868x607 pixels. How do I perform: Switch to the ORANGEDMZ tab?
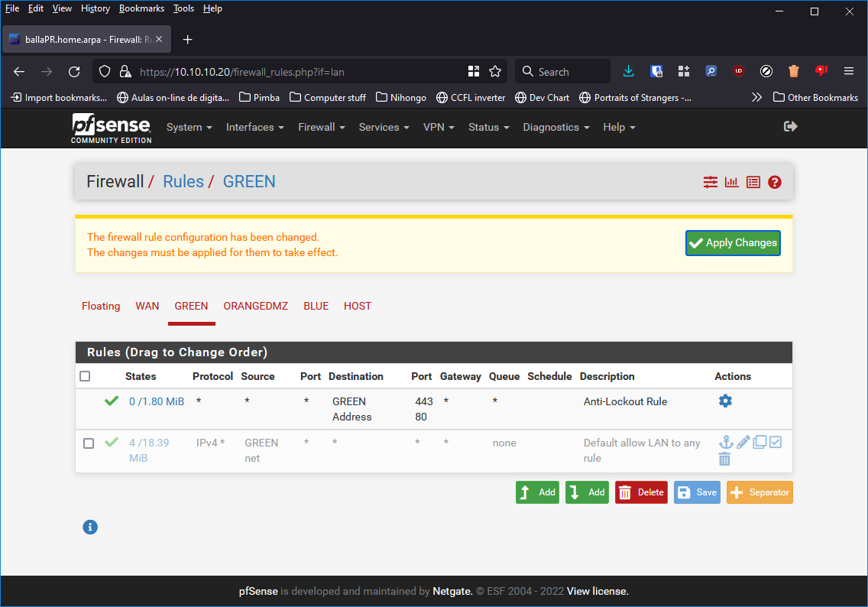255,306
